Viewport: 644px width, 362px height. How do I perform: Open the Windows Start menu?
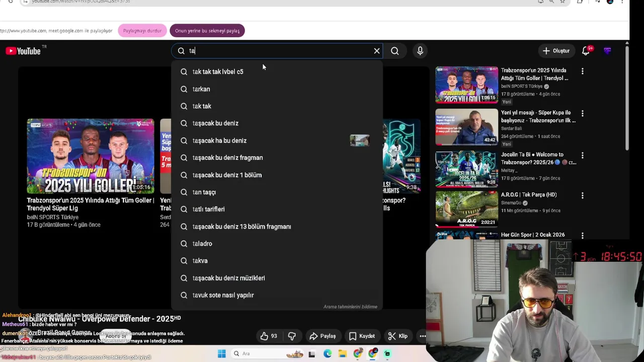coord(221,354)
